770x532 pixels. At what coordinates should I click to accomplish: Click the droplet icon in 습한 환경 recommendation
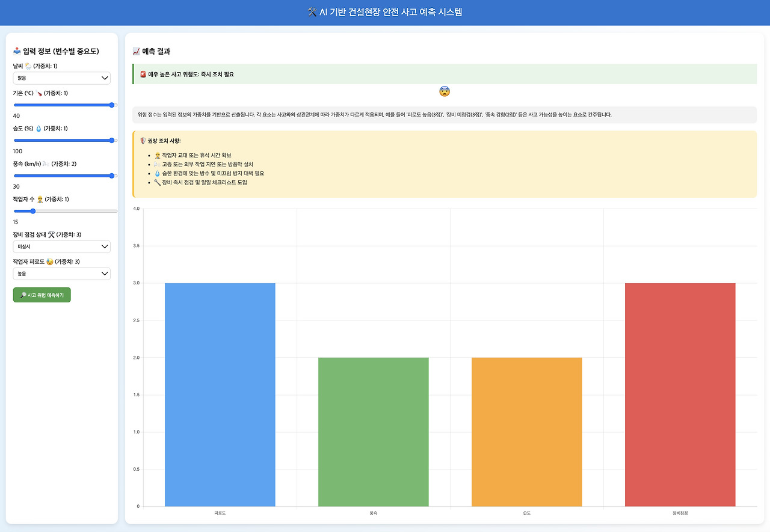coord(157,173)
